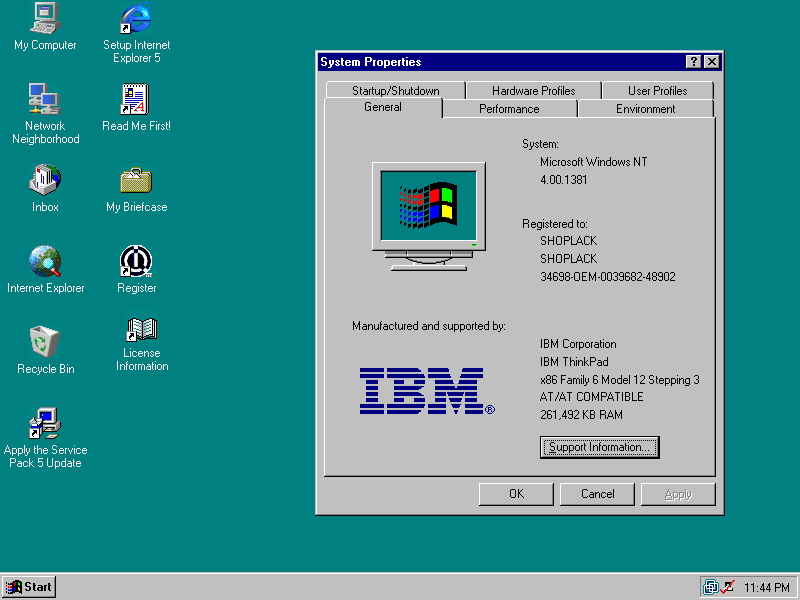Click the IBM ThinkPad text
Screen dimensions: 800x600
(x=574, y=362)
